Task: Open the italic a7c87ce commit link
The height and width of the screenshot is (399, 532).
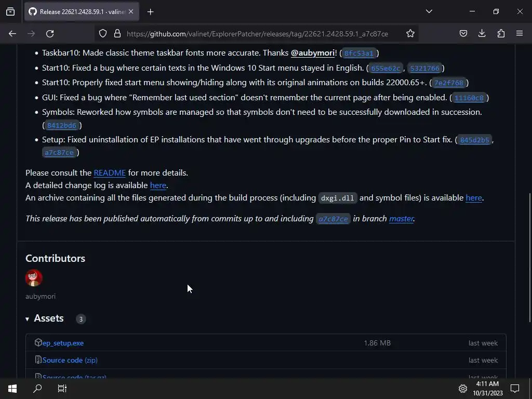Action: tap(333, 219)
